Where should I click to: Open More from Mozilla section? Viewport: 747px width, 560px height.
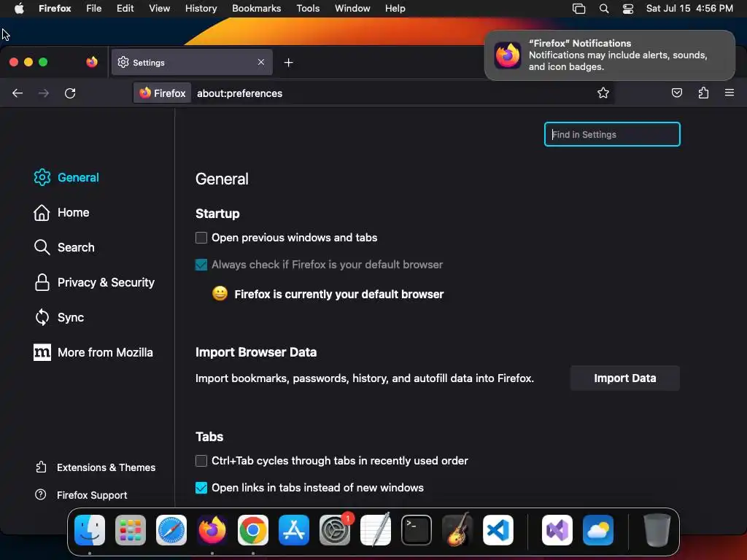tap(93, 352)
